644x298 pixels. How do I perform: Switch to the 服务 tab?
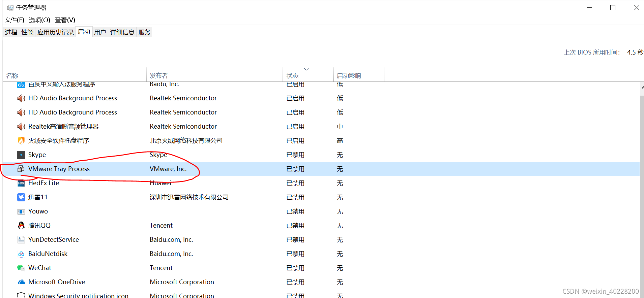(144, 32)
